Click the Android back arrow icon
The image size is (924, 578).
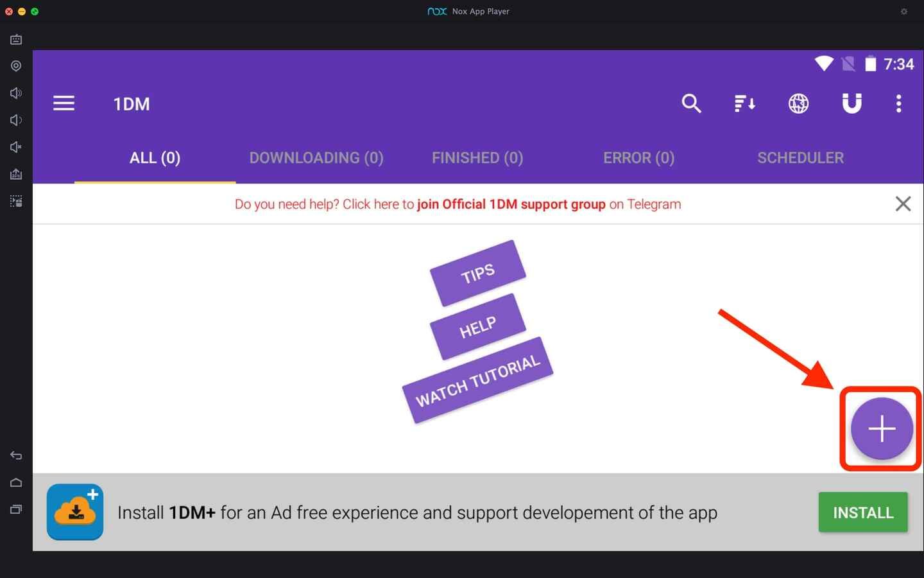(x=16, y=455)
